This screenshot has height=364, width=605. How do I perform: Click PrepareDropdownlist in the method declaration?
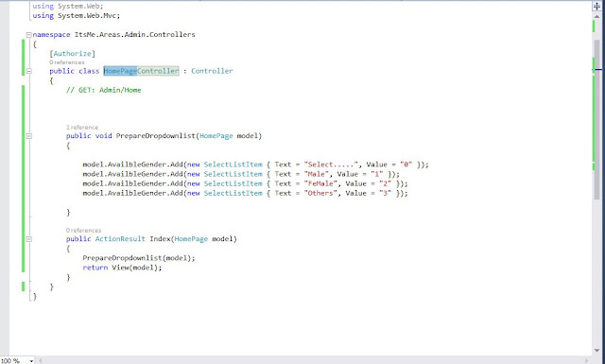click(156, 136)
